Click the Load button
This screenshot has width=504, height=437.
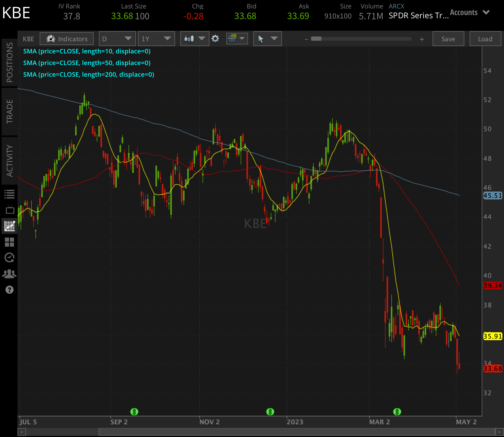[x=485, y=39]
